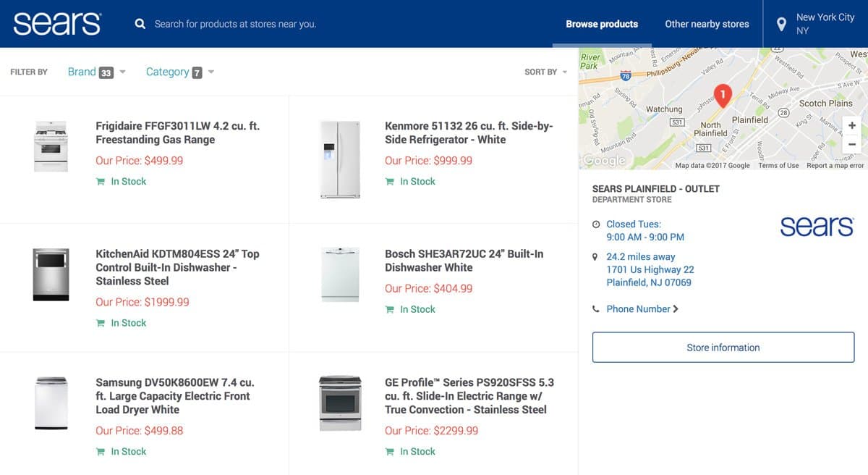Open the Bosch SHE3AR72UC dishwasher title
Image resolution: width=868 pixels, height=475 pixels.
point(464,261)
